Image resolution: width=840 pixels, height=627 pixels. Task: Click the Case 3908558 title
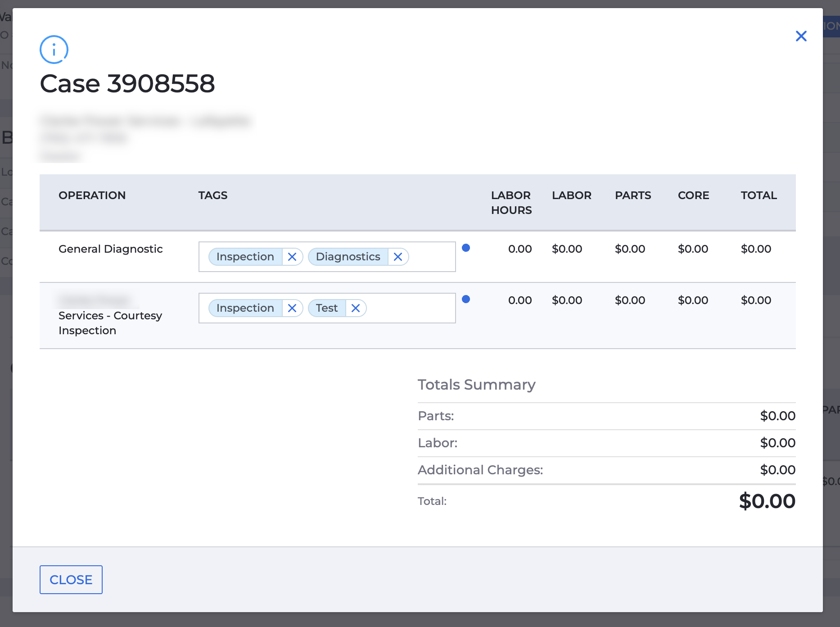pos(128,83)
